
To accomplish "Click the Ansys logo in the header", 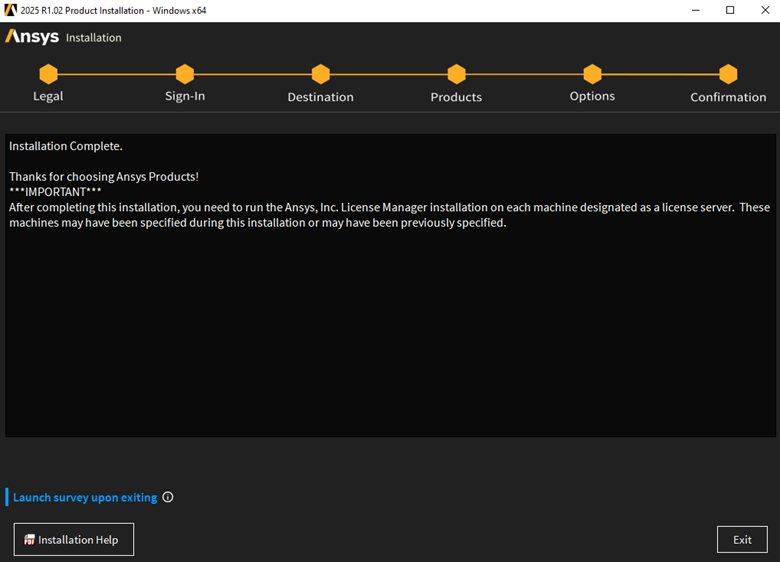I will [x=31, y=37].
